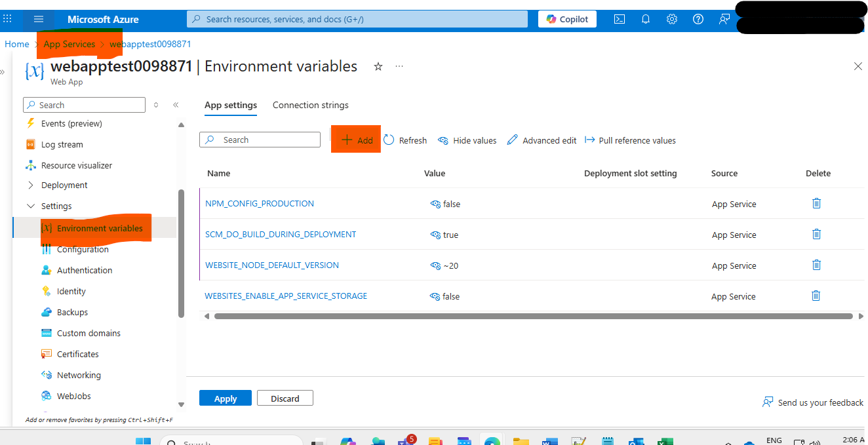Click Pull reference values
This screenshot has width=868, height=445.
coord(630,140)
